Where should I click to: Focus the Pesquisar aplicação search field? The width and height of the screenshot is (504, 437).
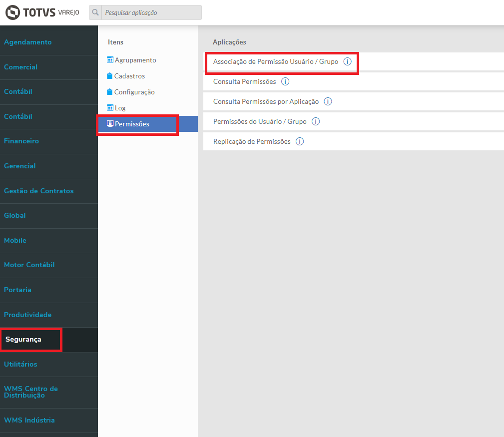(x=151, y=12)
